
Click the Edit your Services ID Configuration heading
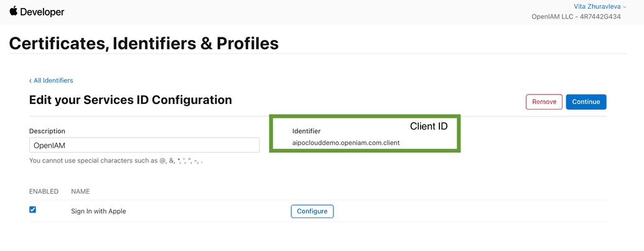click(131, 100)
